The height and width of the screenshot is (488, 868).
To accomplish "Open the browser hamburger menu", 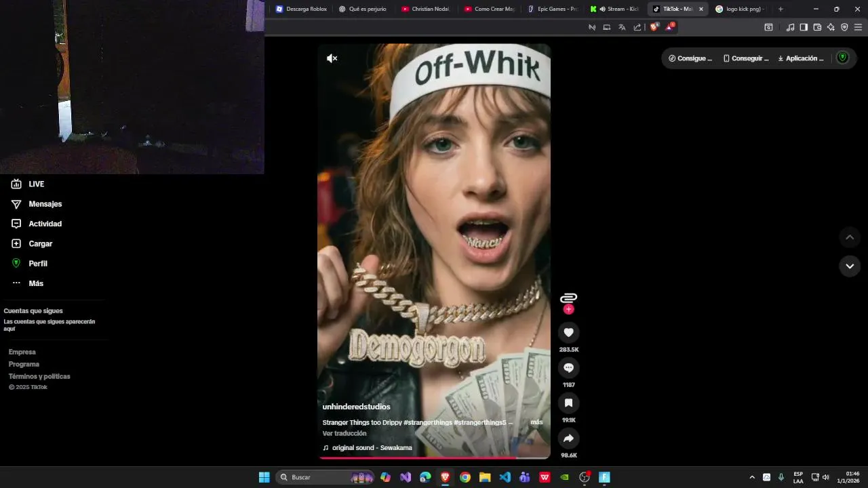I will [859, 27].
